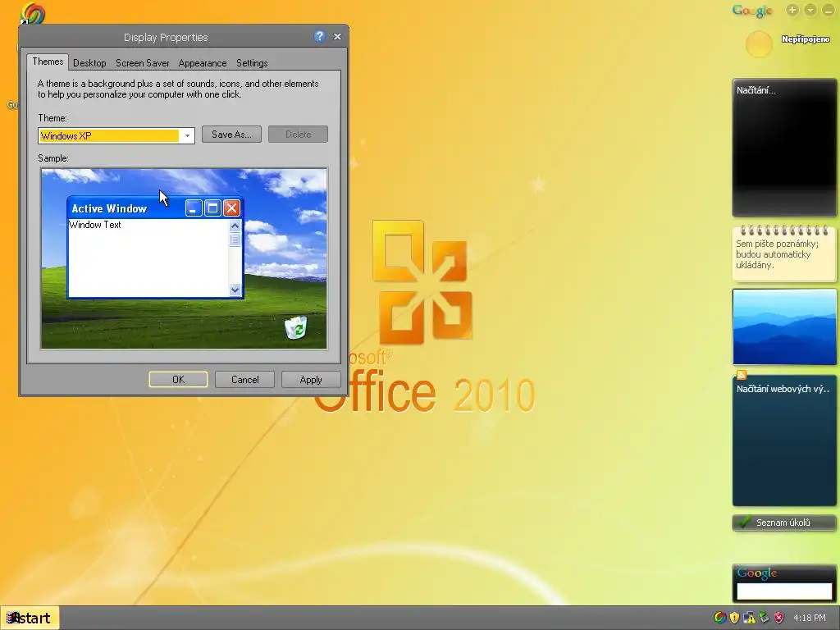Click minimize button in sample Active Window
Viewport: 840px width, 630px height.
click(194, 208)
